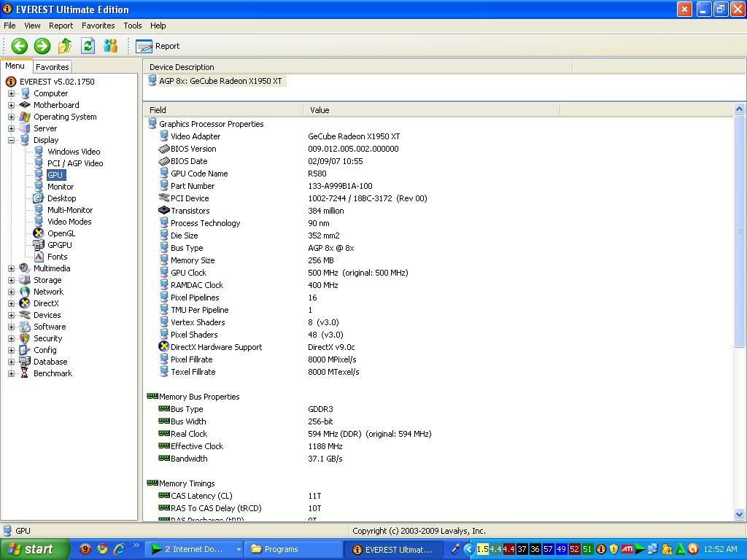Switch to the Programs taskbar button
Image resolution: width=747 pixels, height=560 pixels.
click(x=293, y=550)
